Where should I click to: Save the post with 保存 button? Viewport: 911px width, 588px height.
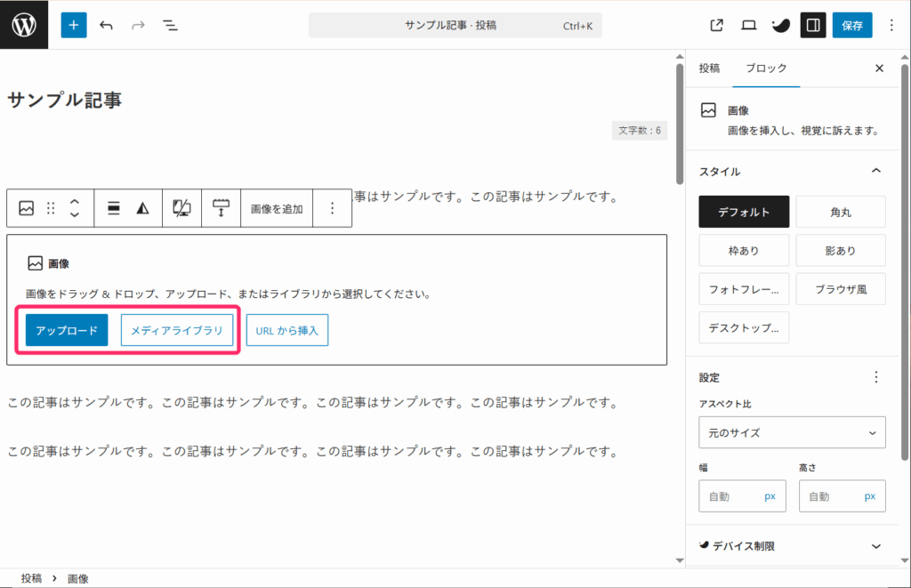(x=852, y=25)
